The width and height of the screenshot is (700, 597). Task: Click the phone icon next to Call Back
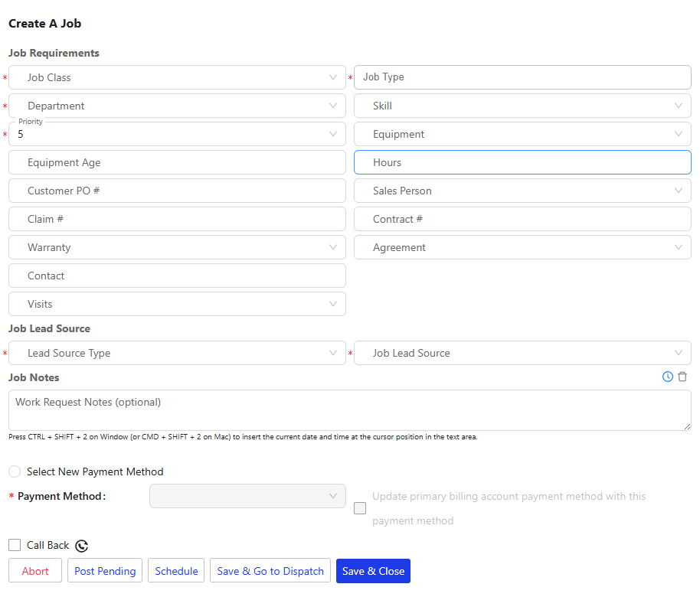point(82,546)
